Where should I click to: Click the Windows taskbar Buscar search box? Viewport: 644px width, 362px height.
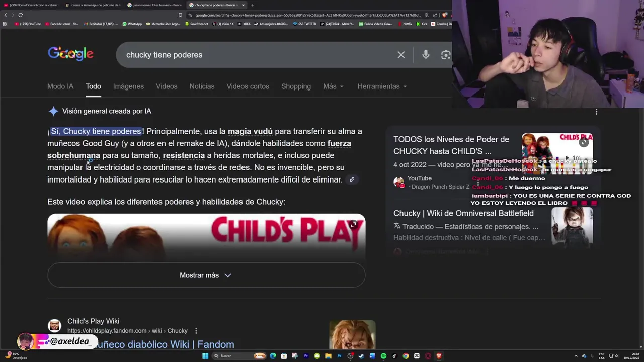[239, 356]
